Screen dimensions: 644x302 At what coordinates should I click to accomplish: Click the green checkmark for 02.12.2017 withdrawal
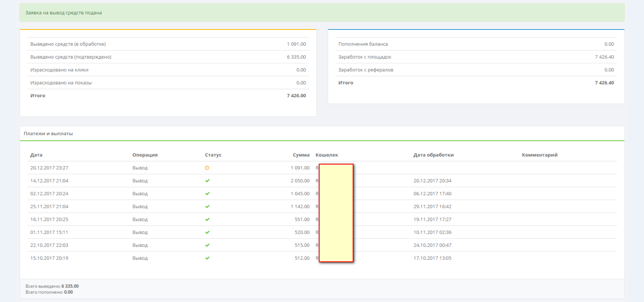[x=207, y=194]
